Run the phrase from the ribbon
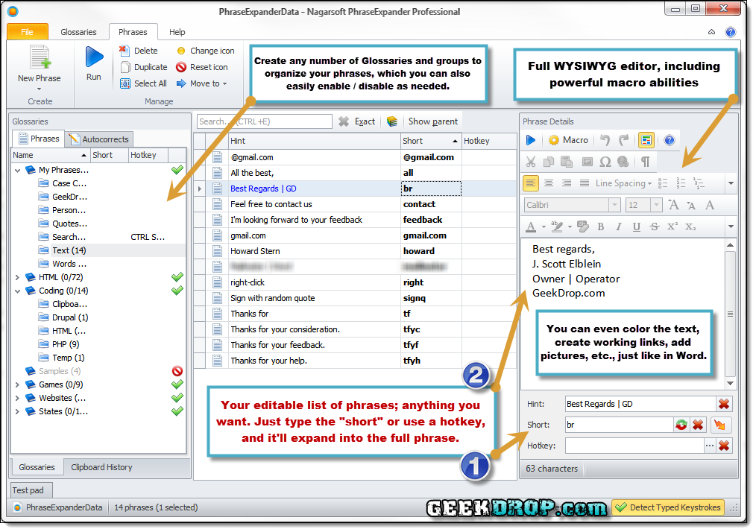 pyautogui.click(x=94, y=63)
